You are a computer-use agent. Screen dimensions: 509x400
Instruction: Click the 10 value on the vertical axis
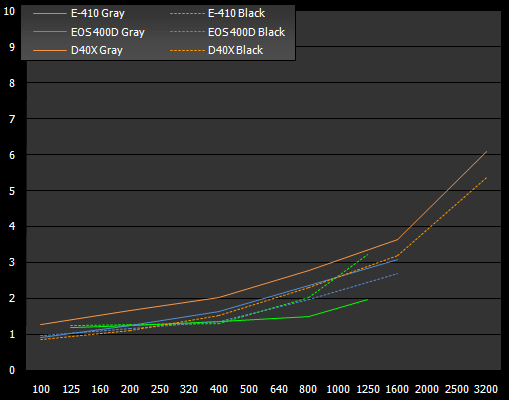pyautogui.click(x=9, y=11)
